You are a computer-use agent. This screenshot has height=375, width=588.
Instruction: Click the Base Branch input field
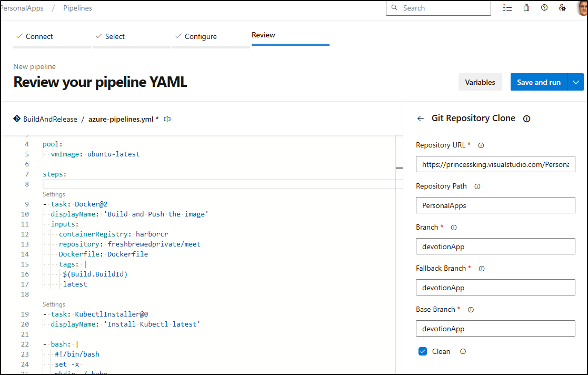(x=495, y=329)
